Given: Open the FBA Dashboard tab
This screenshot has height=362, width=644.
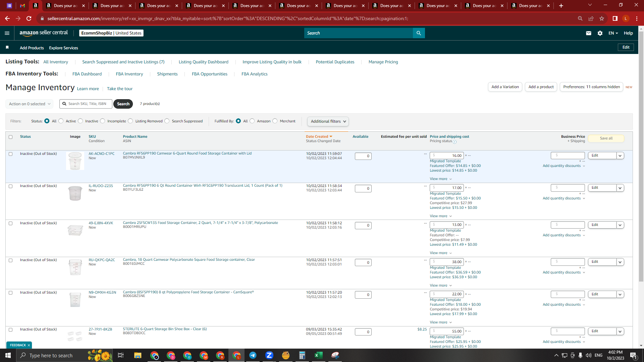Looking at the screenshot, I should 87,74.
